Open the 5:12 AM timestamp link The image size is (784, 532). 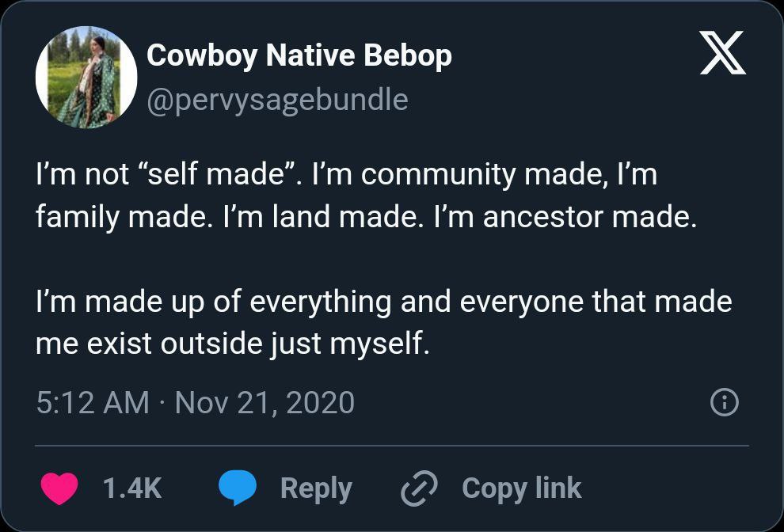point(93,402)
